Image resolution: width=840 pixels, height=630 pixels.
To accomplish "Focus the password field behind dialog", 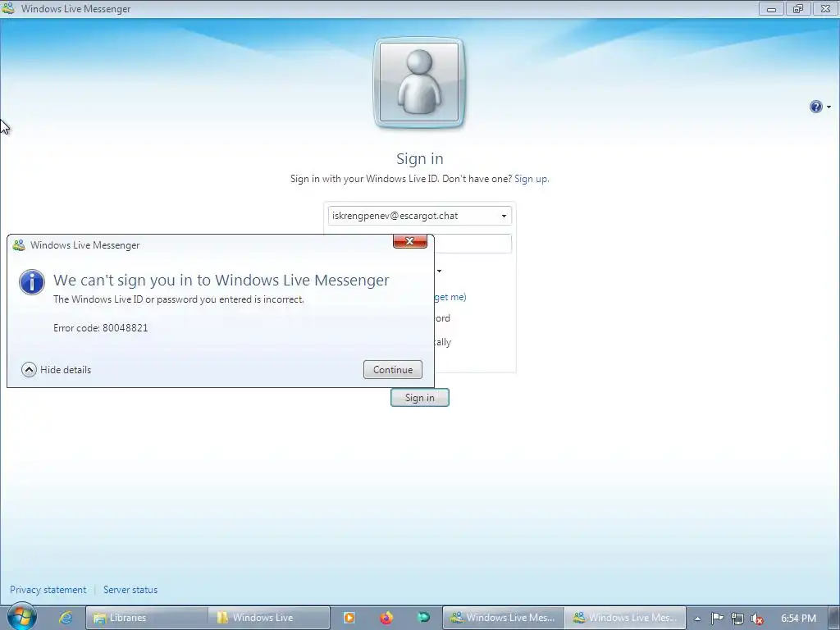I will pos(472,244).
